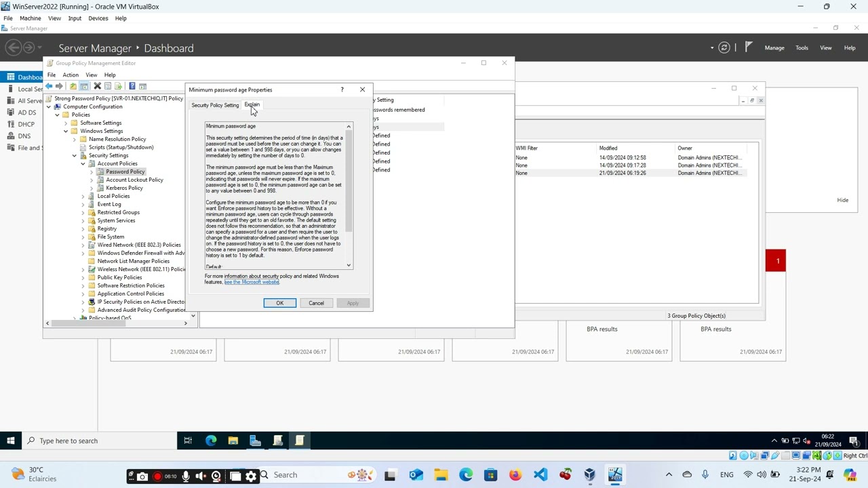
Task: Click OK in the Minimum password age dialog
Action: [279, 303]
